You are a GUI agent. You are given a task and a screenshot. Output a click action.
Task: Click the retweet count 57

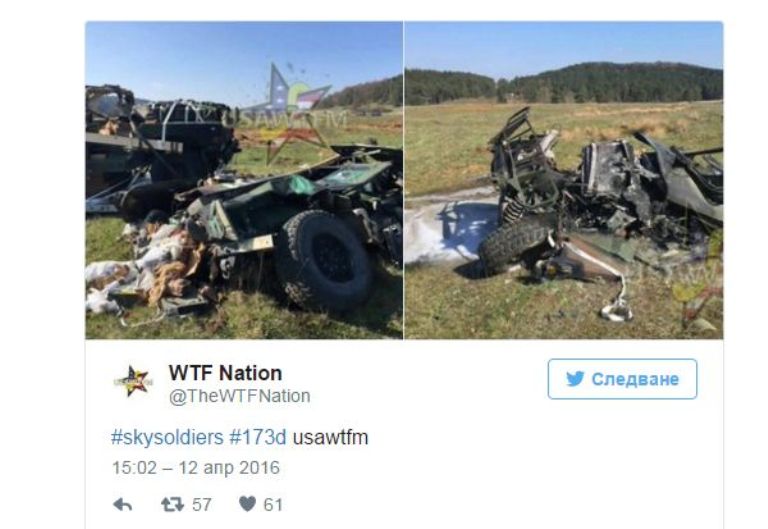[x=201, y=505]
